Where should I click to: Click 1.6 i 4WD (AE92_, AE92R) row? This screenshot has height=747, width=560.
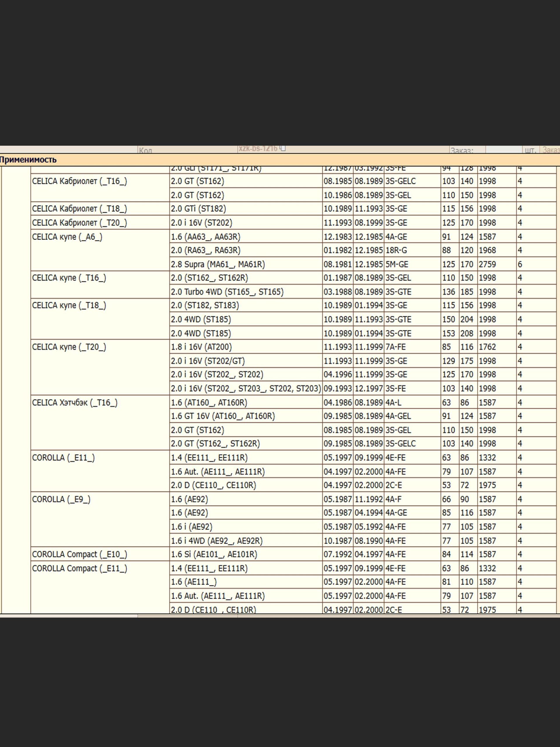[216, 541]
